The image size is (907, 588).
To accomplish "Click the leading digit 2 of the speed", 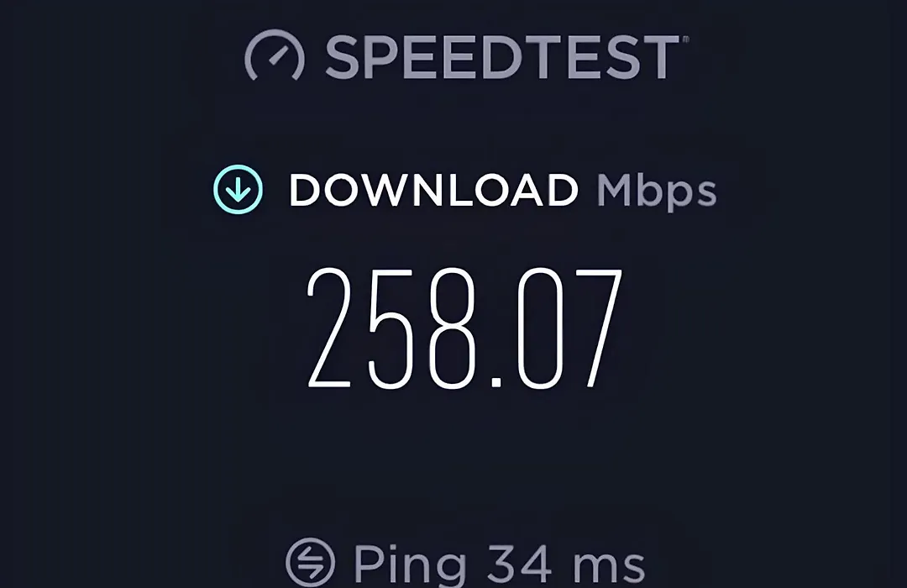I will pyautogui.click(x=329, y=328).
